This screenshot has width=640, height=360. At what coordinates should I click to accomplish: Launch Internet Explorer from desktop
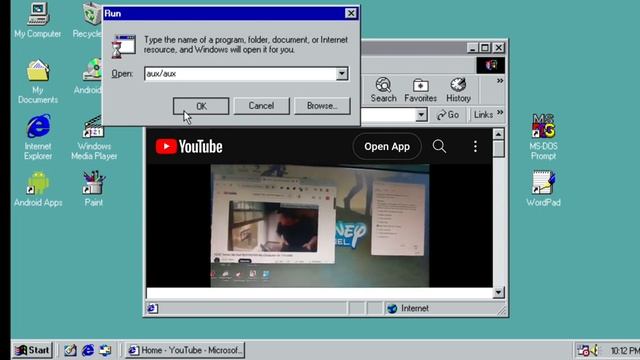(x=38, y=137)
